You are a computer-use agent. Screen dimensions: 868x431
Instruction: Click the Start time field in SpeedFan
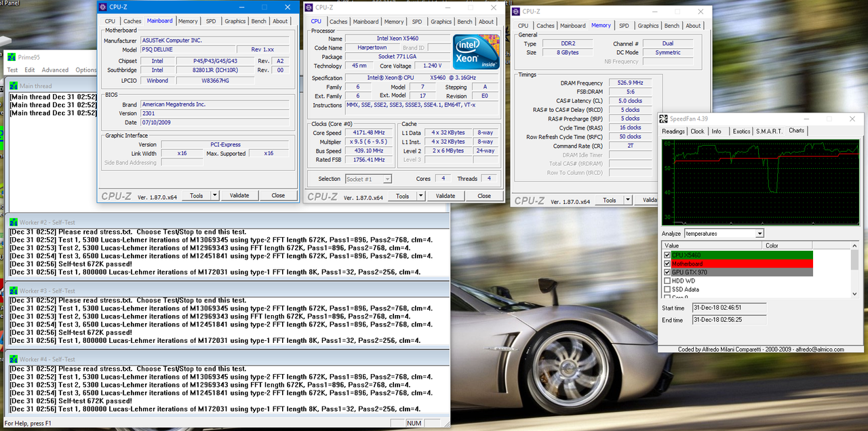point(729,307)
